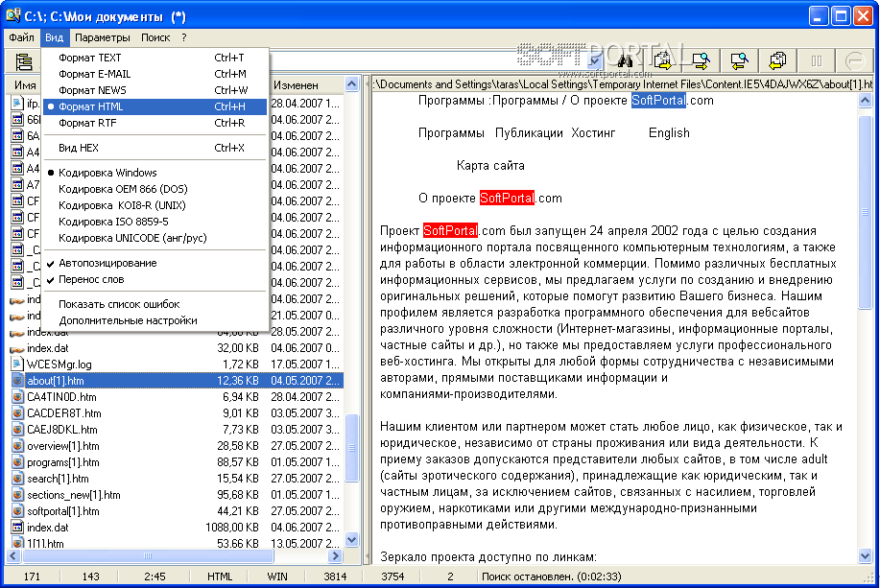Jump to next match in file
This screenshot has height=588, width=880.
[701, 60]
